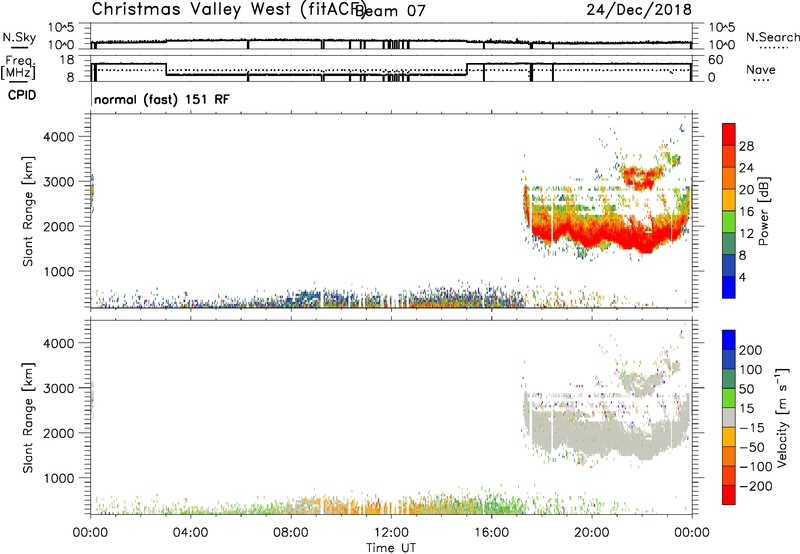This screenshot has width=800, height=554.
Task: Click the blue top of Velocity color bar
Action: coord(729,340)
